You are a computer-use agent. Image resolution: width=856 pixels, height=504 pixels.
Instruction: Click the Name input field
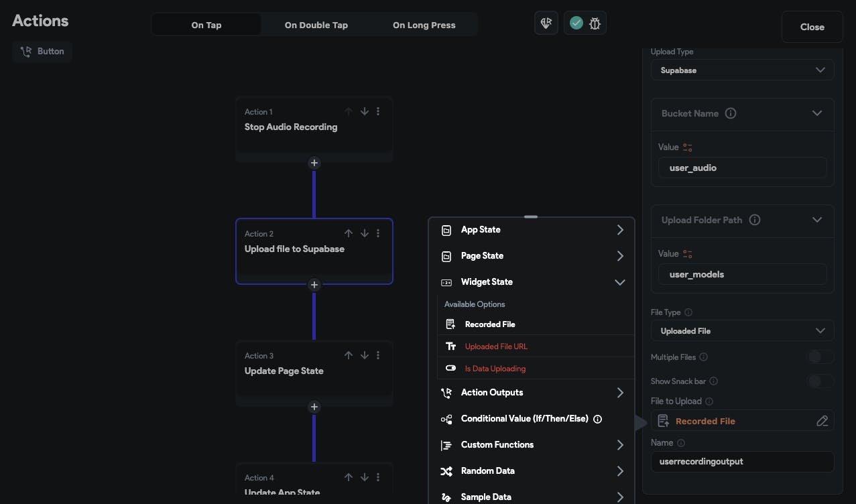[742, 461]
